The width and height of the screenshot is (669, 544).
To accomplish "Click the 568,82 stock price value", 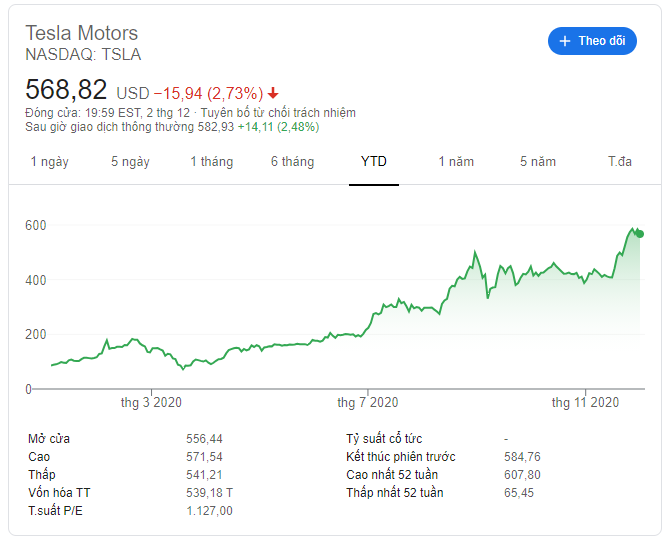I will click(x=66, y=90).
